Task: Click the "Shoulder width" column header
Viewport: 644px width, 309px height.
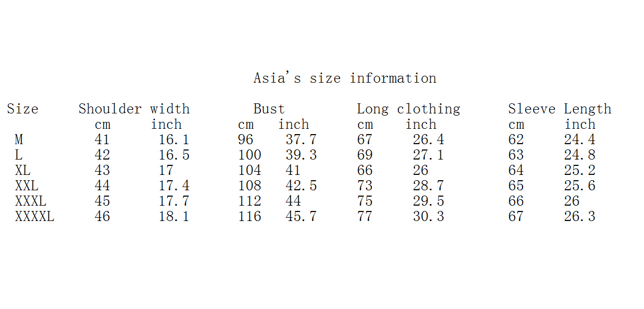Action: (134, 109)
